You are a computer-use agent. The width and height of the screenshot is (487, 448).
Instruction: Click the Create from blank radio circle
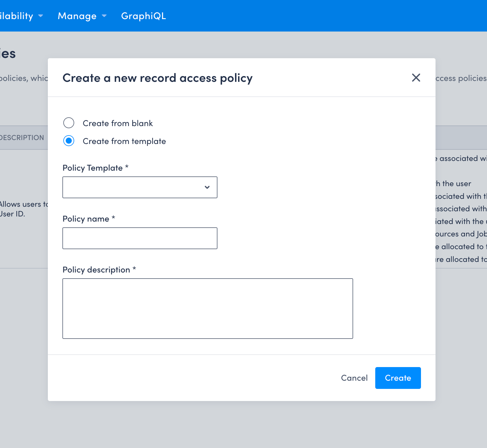coord(69,123)
